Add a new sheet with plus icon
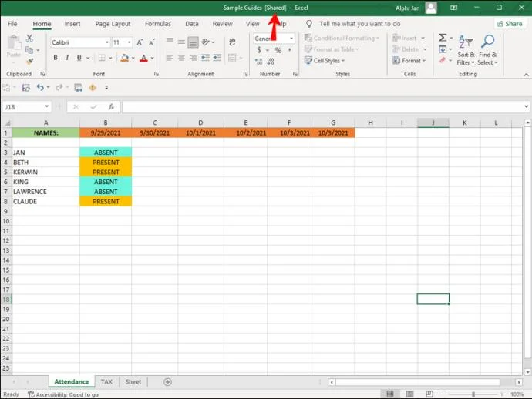532x399 pixels. (167, 382)
